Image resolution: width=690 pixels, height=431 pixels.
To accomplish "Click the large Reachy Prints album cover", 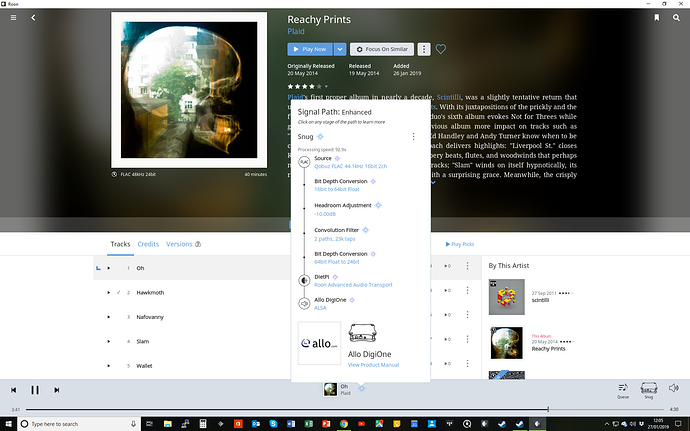I will 189,90.
